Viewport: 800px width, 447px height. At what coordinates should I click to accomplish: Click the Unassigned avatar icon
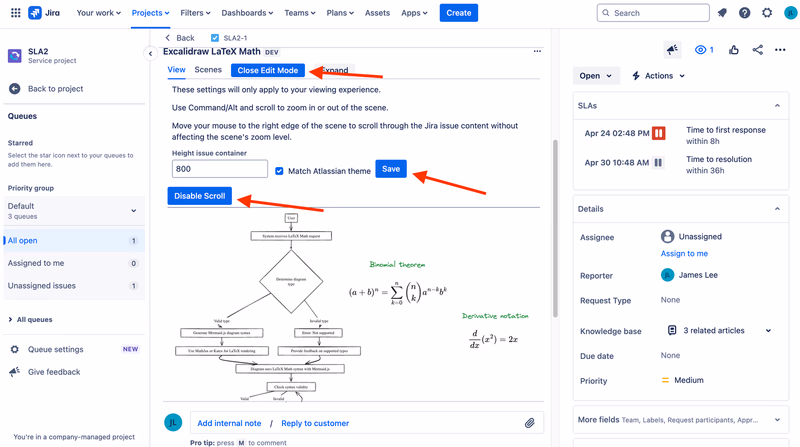(667, 236)
